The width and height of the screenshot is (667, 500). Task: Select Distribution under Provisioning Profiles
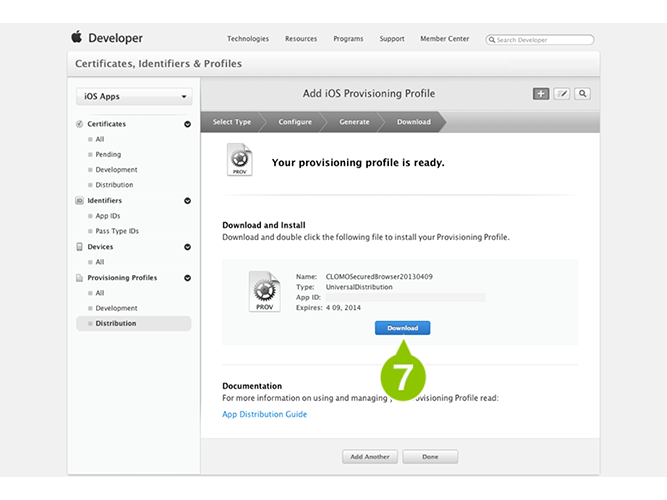134,323
